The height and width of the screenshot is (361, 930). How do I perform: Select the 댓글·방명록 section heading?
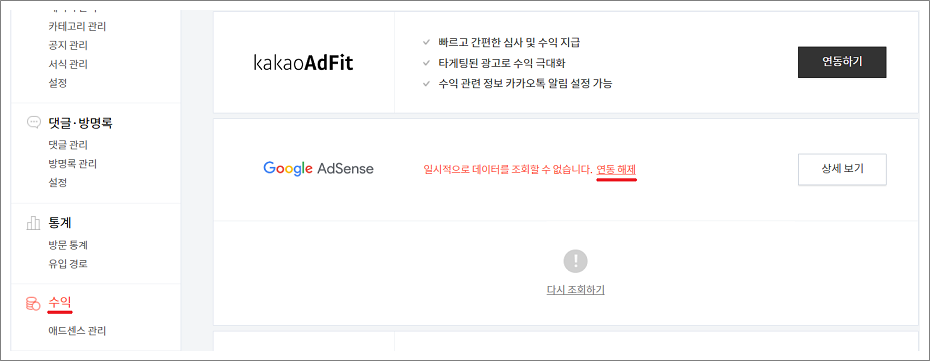(80, 123)
